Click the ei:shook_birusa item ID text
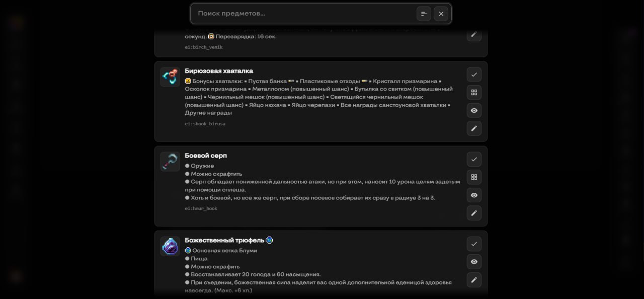 (205, 124)
